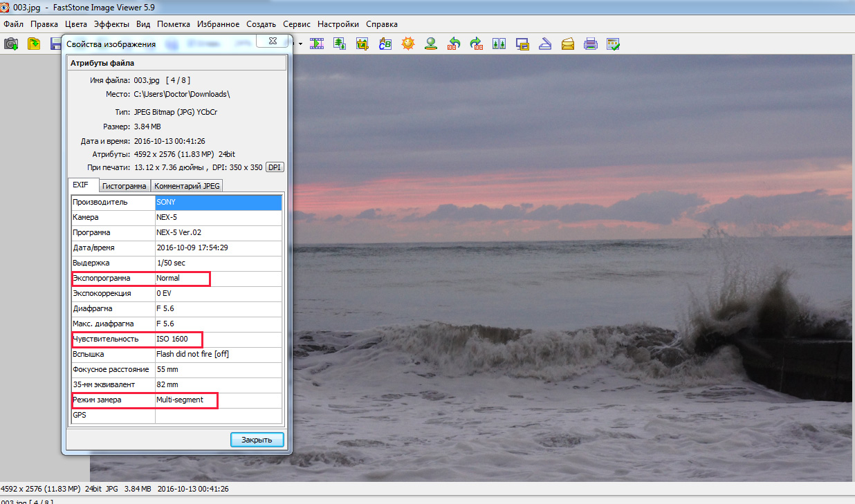Screen dimensions: 855x504
Task: Open compare images side-by-side icon
Action: (x=499, y=44)
